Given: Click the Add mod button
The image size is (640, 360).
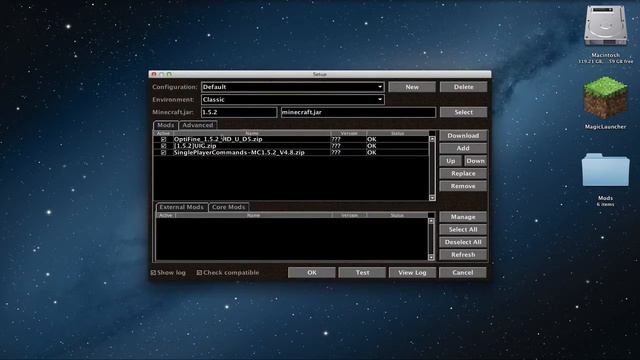Looking at the screenshot, I should [x=463, y=148].
